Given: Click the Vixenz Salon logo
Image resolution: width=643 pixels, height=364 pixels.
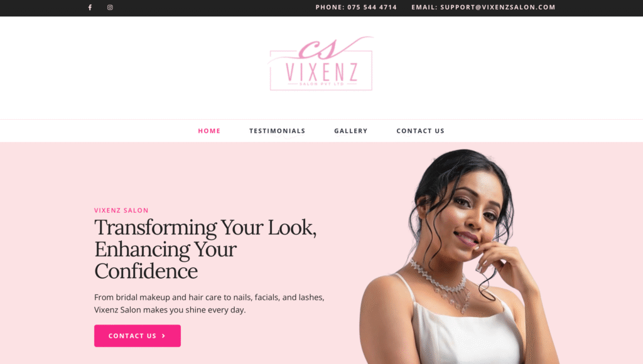Looking at the screenshot, I should point(321,63).
